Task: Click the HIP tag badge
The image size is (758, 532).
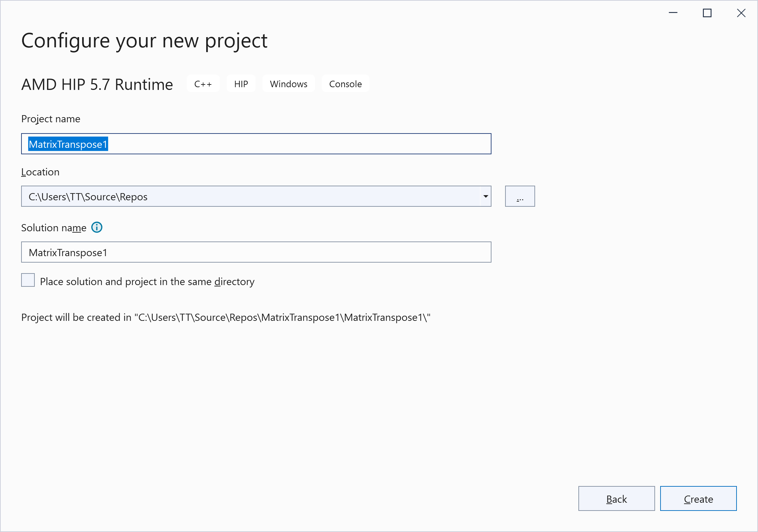Action: coord(241,84)
